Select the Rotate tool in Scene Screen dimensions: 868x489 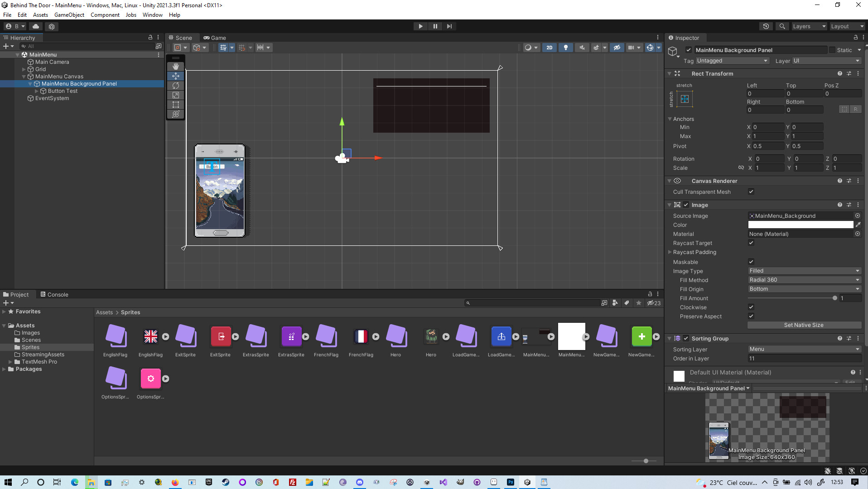[176, 86]
